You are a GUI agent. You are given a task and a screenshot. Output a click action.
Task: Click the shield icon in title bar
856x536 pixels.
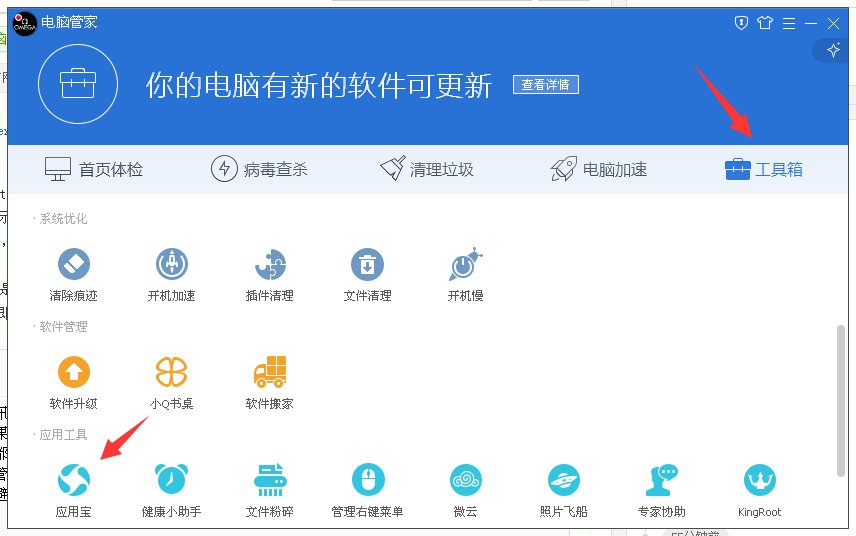[x=741, y=23]
